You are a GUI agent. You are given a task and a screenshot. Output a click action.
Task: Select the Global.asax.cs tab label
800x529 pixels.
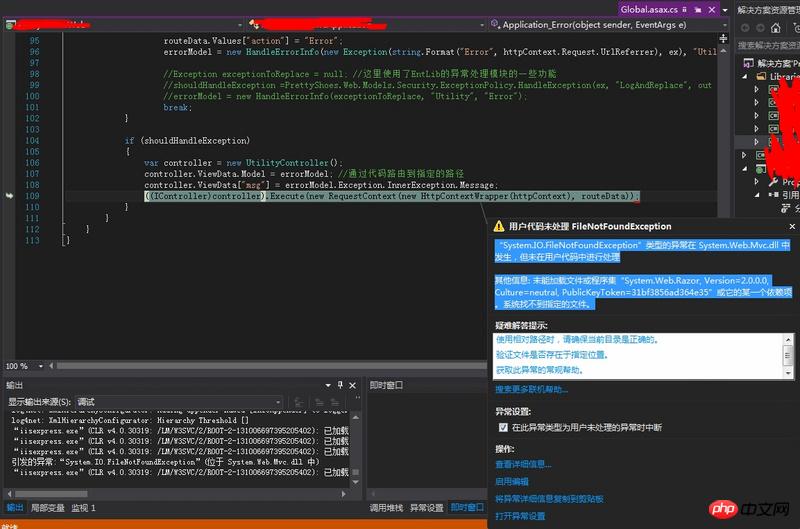pos(649,9)
